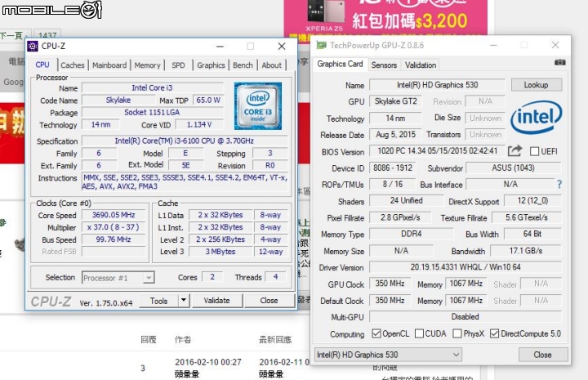The height and width of the screenshot is (380, 588).
Task: Click the Core i3 badge in CPU-Z
Action: (258, 106)
